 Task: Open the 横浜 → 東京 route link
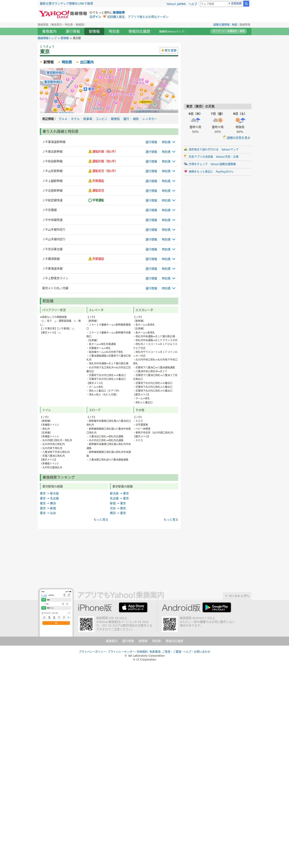pyautogui.click(x=118, y=513)
